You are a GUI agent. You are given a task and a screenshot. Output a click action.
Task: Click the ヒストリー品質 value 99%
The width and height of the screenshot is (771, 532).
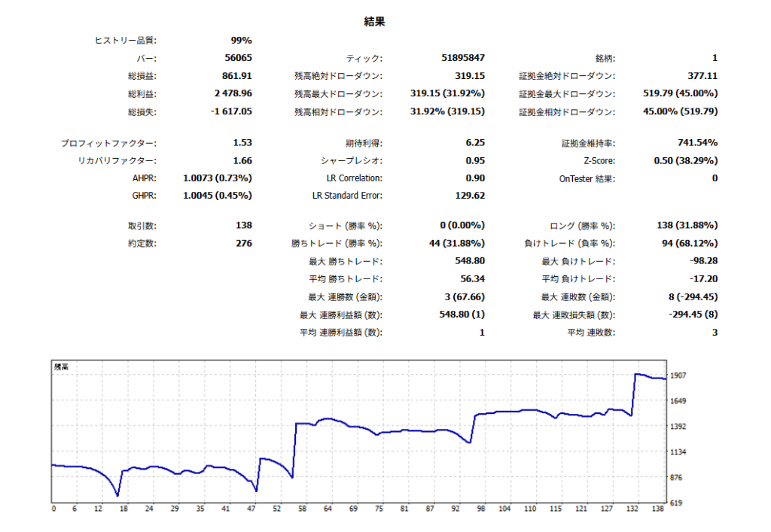(241, 41)
